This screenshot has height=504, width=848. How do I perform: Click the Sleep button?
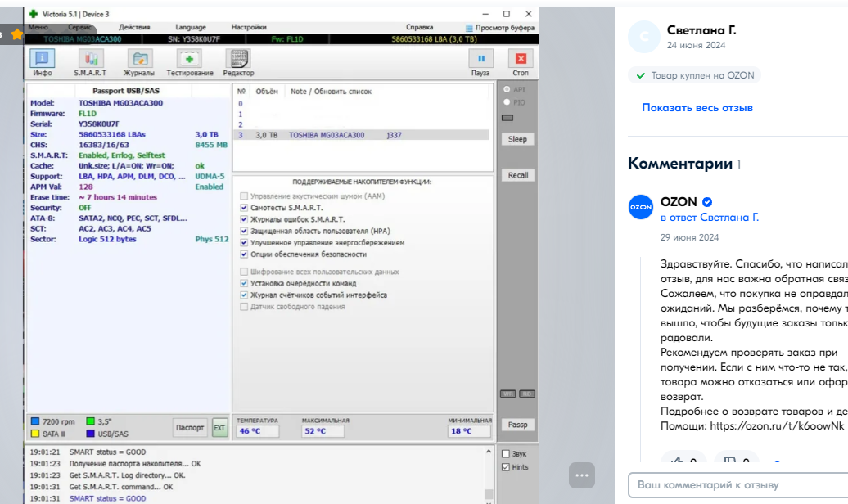click(517, 139)
